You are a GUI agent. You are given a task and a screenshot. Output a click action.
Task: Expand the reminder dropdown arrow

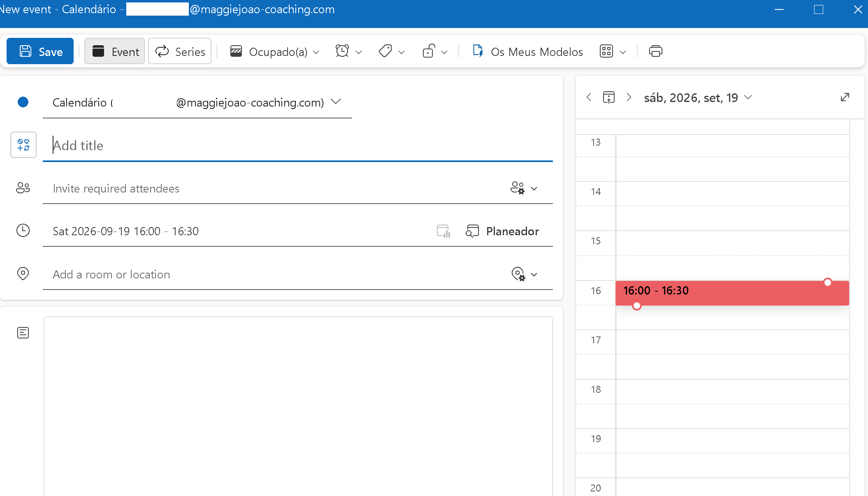click(359, 52)
